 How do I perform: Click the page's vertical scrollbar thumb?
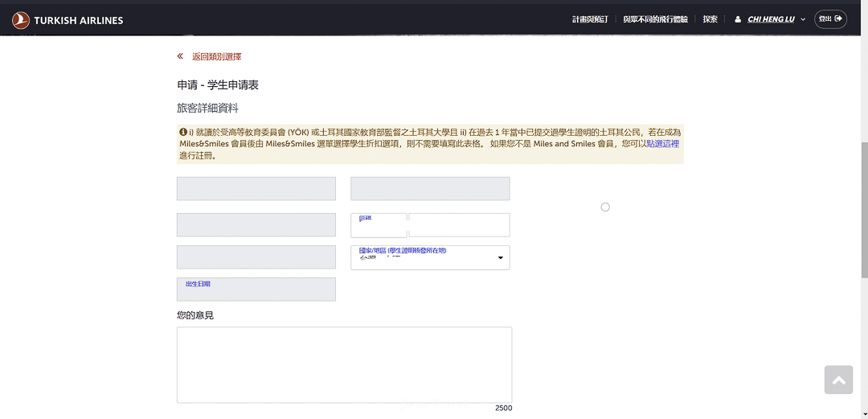pyautogui.click(x=864, y=209)
